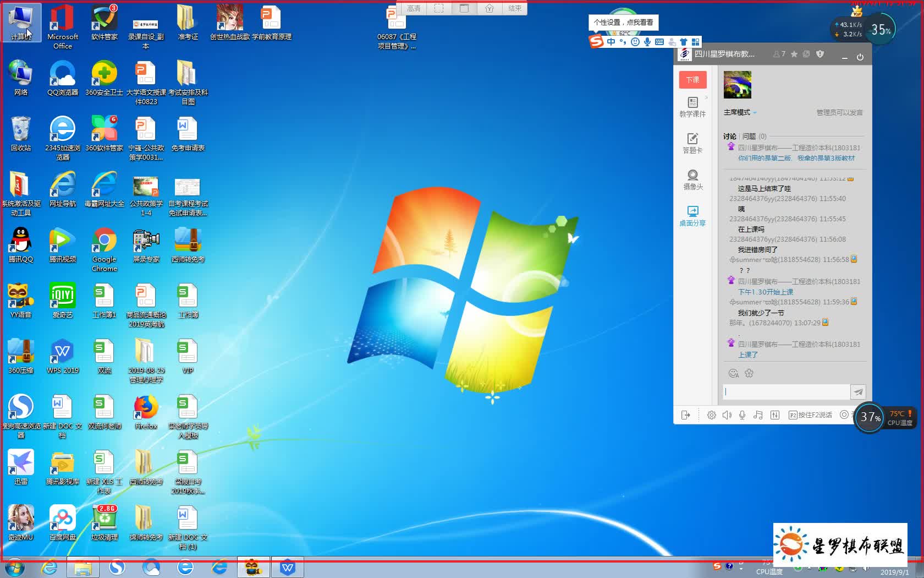Click the flower gift icon in the chat
Image resolution: width=924 pixels, height=578 pixels.
click(749, 373)
